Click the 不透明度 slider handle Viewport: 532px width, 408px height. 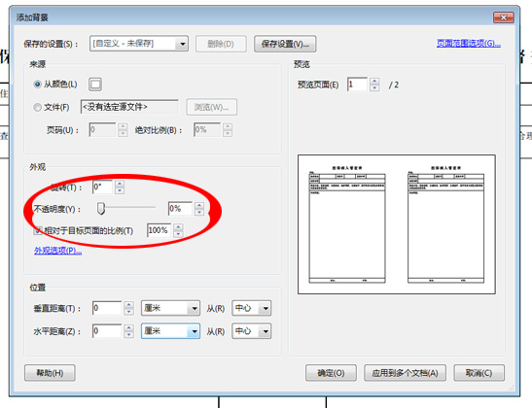(x=101, y=209)
